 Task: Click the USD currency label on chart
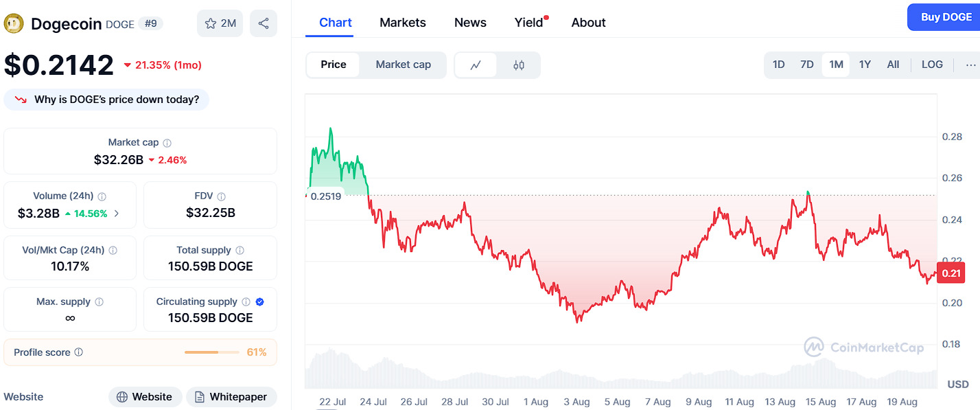pyautogui.click(x=958, y=384)
